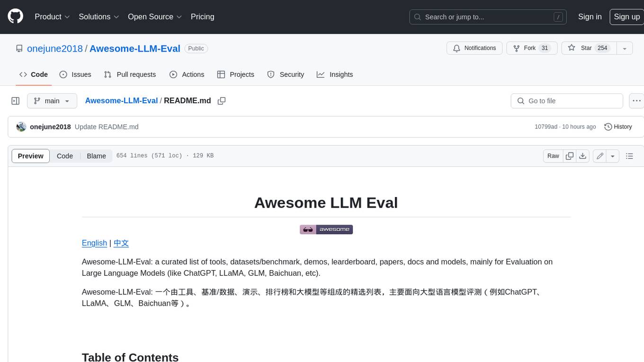This screenshot has height=362, width=644.
Task: Switch to the Actions tab
Action: click(x=187, y=74)
